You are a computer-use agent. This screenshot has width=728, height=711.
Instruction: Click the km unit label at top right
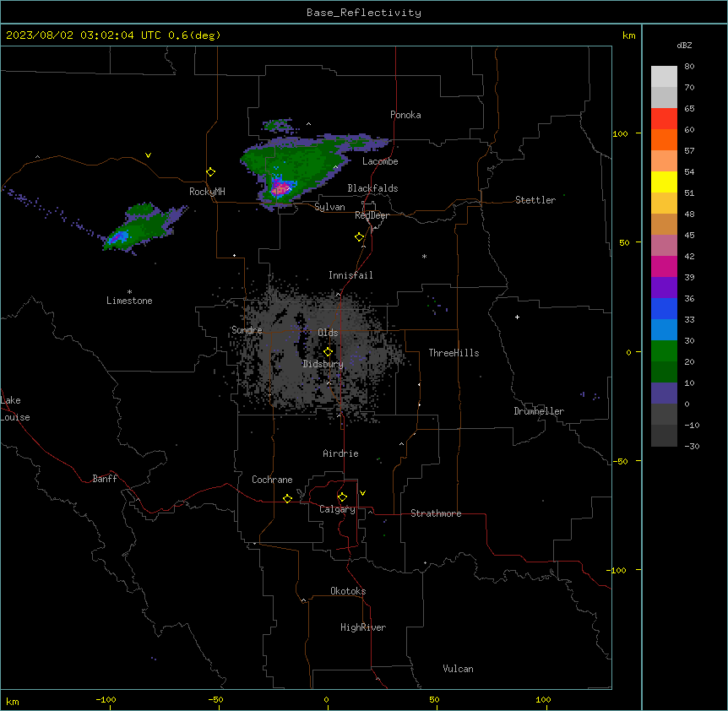pos(629,35)
